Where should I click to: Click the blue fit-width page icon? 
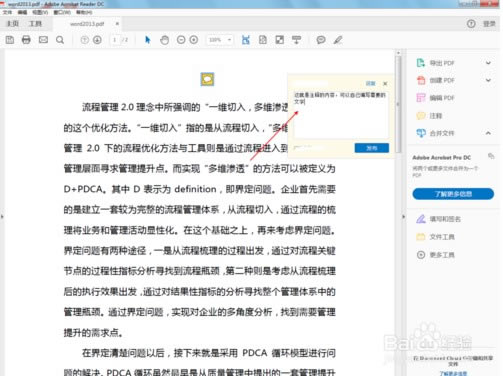coord(246,40)
